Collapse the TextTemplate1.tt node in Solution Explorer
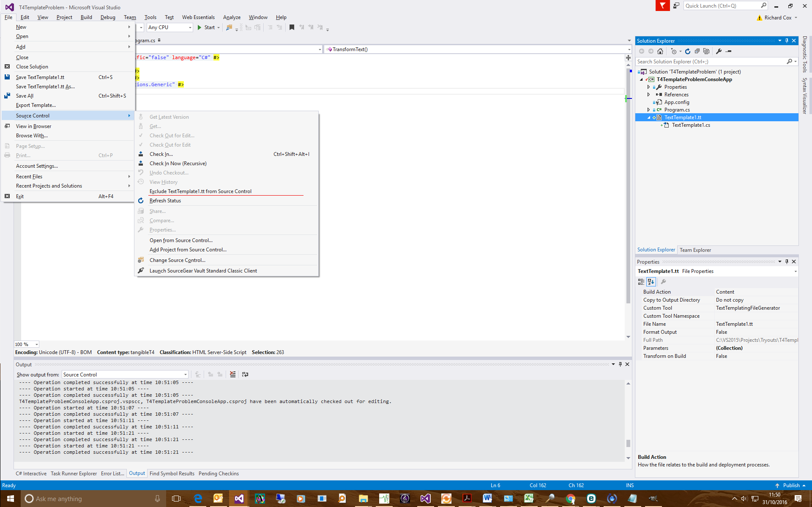 pos(649,117)
